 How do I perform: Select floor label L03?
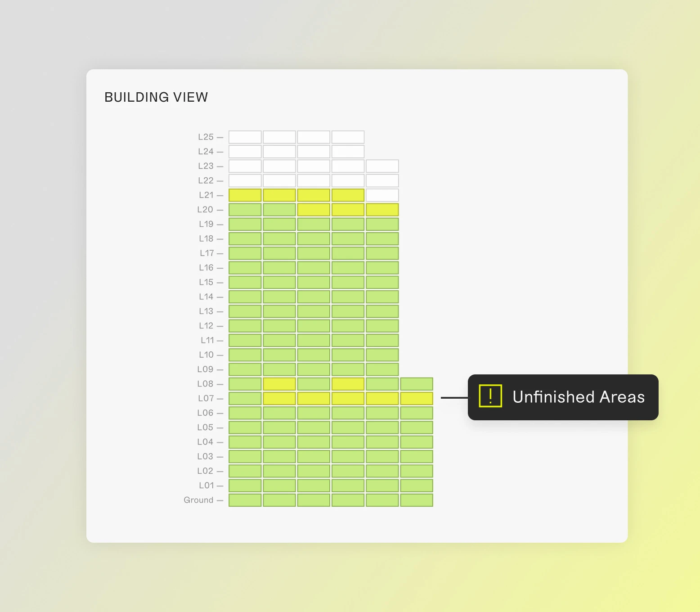click(205, 456)
